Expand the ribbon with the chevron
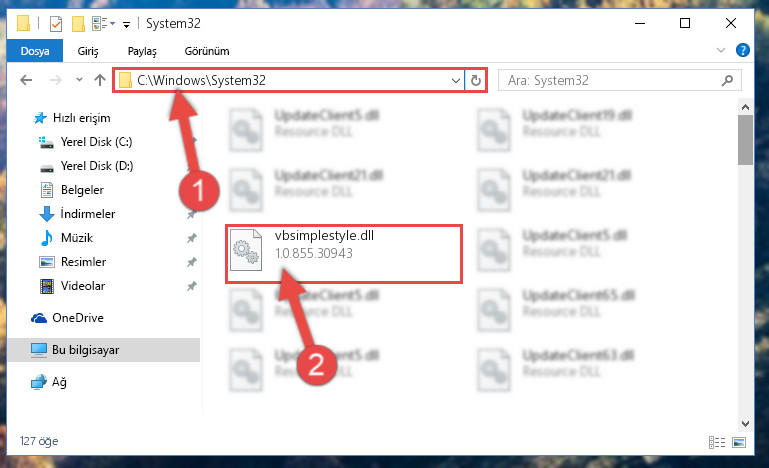769x468 pixels. click(720, 50)
